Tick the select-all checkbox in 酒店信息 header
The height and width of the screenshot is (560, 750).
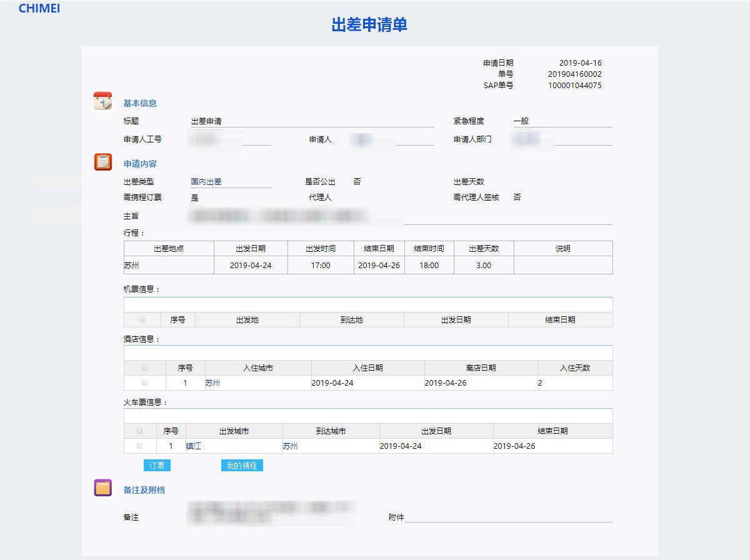(144, 367)
